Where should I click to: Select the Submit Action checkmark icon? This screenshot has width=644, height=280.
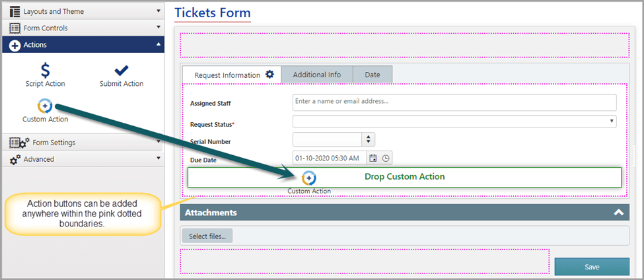pos(121,71)
